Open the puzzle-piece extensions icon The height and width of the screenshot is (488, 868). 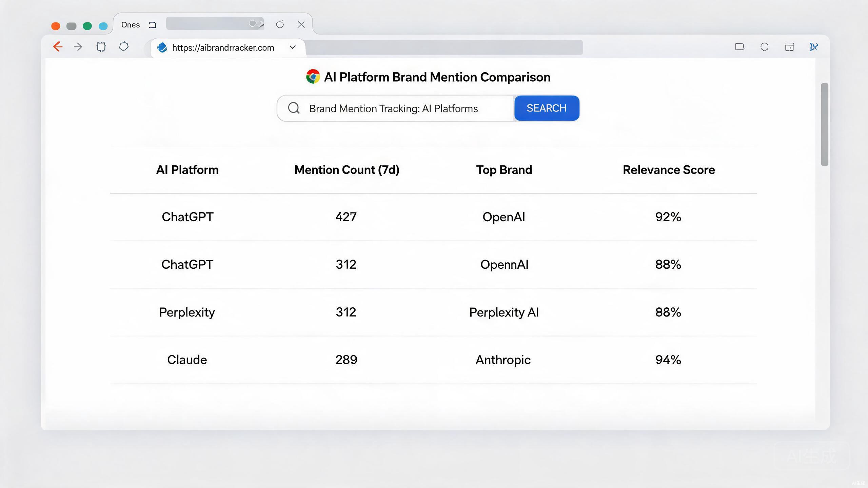101,47
